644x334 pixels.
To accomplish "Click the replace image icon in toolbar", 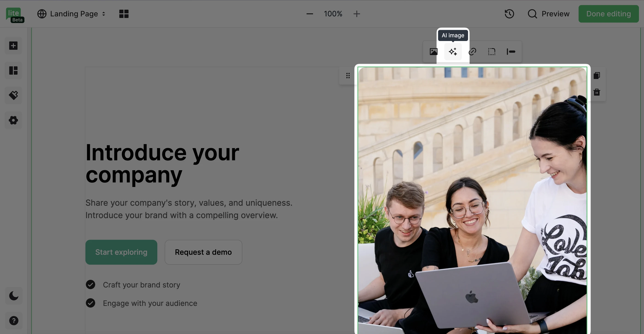I will [433, 52].
